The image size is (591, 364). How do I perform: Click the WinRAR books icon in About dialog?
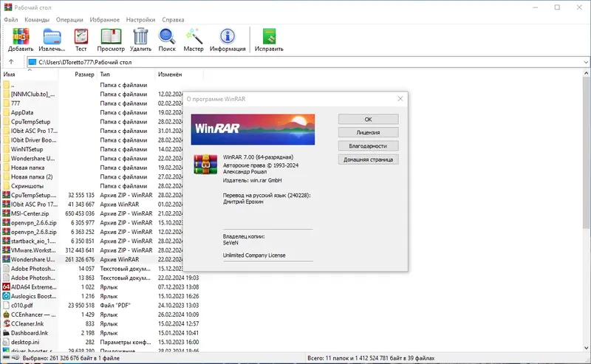point(205,165)
